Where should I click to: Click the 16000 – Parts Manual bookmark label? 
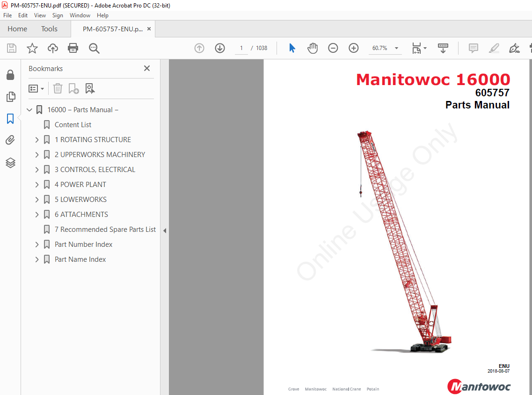tap(83, 110)
